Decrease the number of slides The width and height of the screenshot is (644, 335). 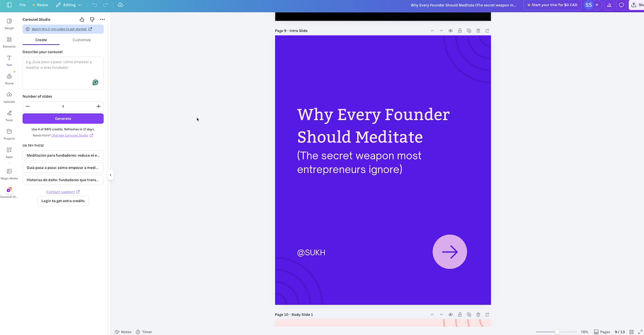(x=28, y=106)
